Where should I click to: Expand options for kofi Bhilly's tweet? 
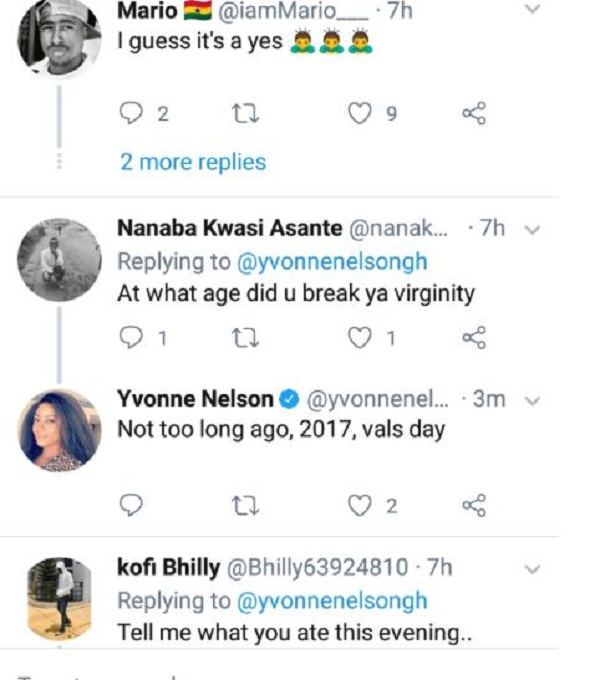pos(532,569)
